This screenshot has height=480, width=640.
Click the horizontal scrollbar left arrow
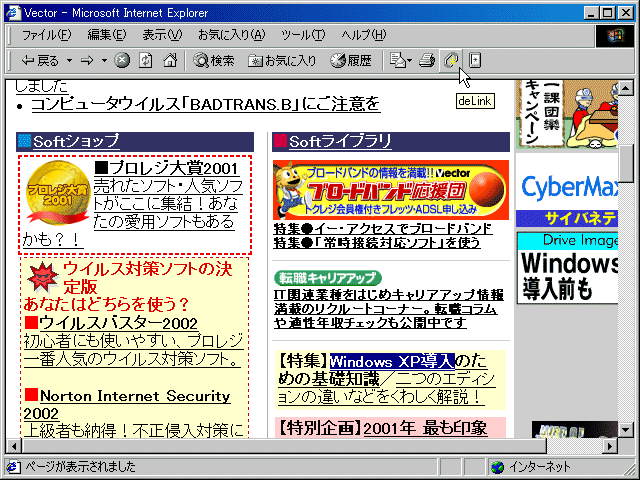pyautogui.click(x=13, y=445)
